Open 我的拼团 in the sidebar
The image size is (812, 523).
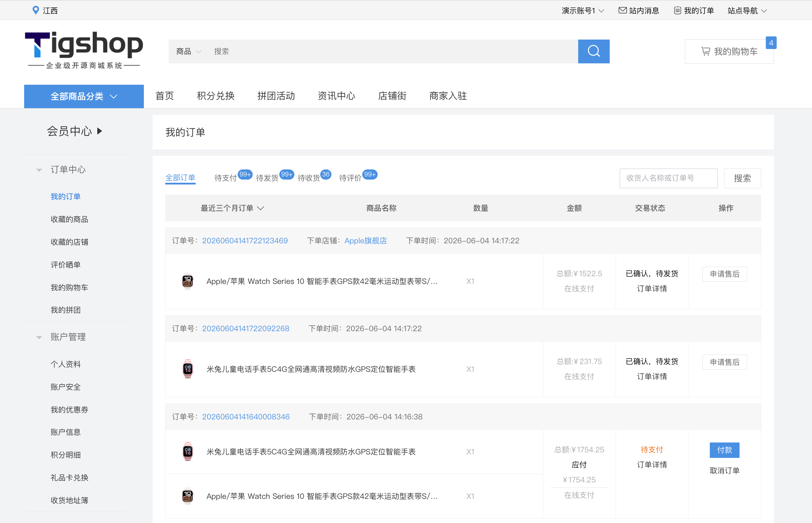[x=65, y=310]
